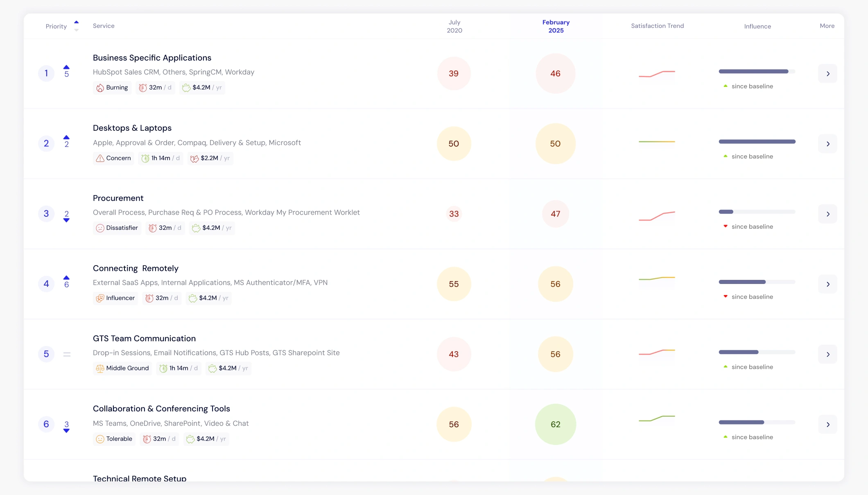Open Business Specific Applications service title

pos(152,58)
